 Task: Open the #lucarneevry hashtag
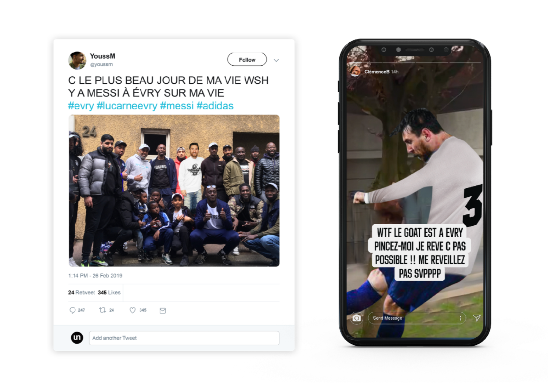(127, 106)
